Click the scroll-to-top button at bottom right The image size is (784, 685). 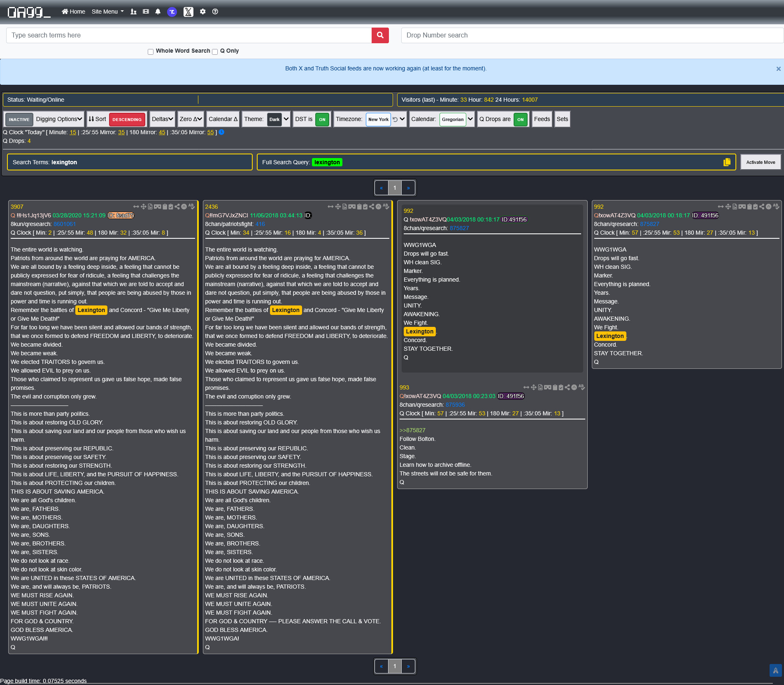pyautogui.click(x=775, y=670)
